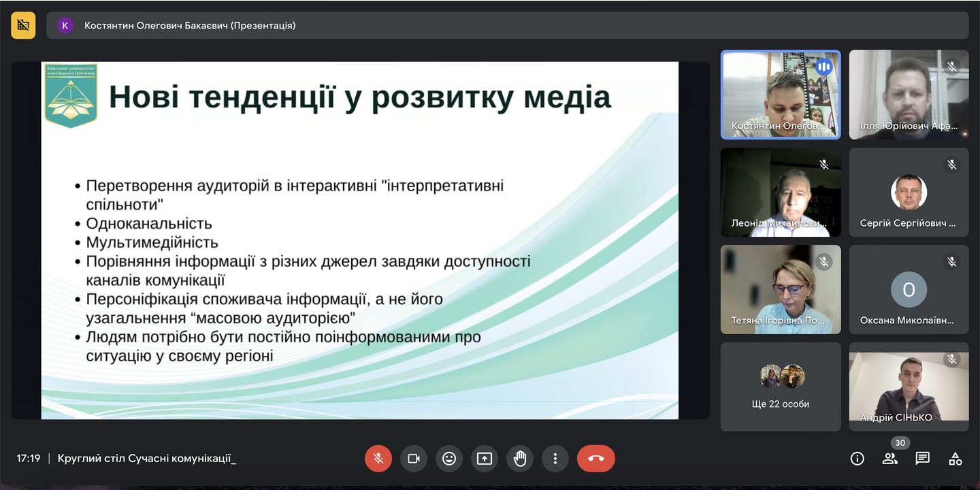This screenshot has width=980, height=490.
Task: Open the activities shapes icon
Action: point(955,459)
